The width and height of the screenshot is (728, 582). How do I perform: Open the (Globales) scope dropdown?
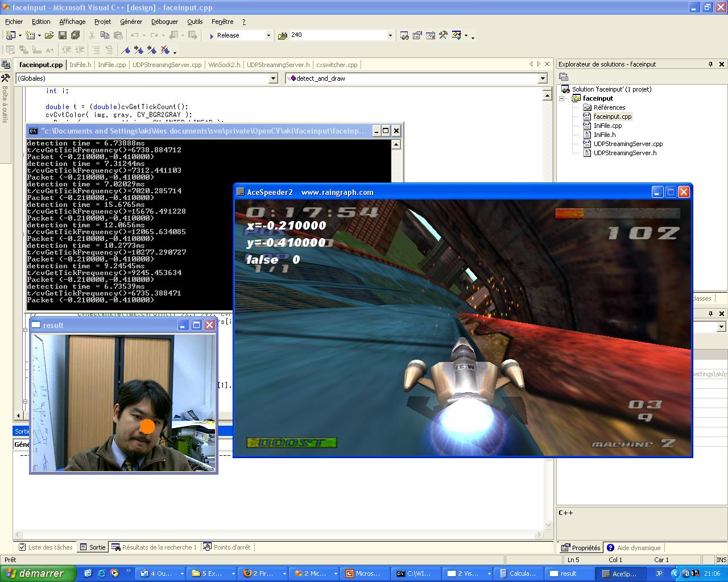(273, 78)
